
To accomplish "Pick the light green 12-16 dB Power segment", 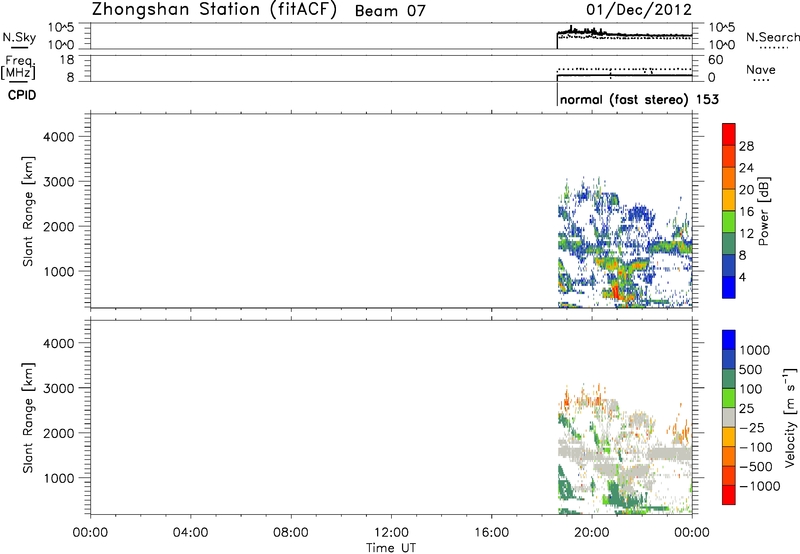I will coord(729,222).
